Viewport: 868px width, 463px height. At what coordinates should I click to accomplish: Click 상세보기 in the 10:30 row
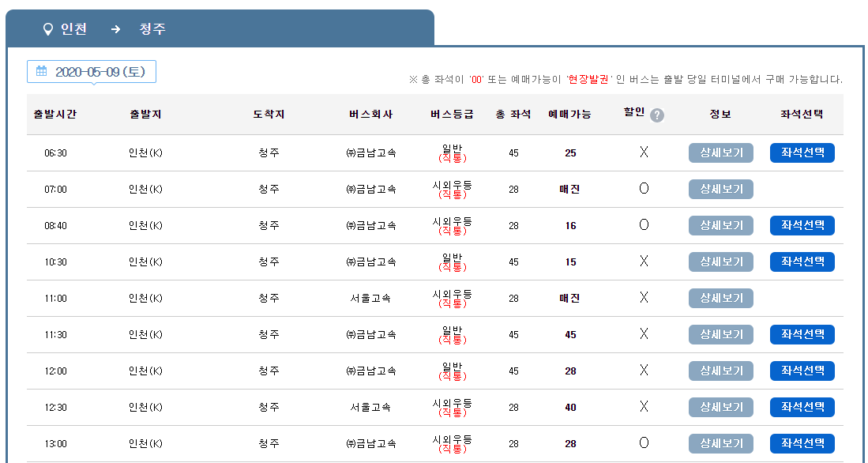pos(721,262)
